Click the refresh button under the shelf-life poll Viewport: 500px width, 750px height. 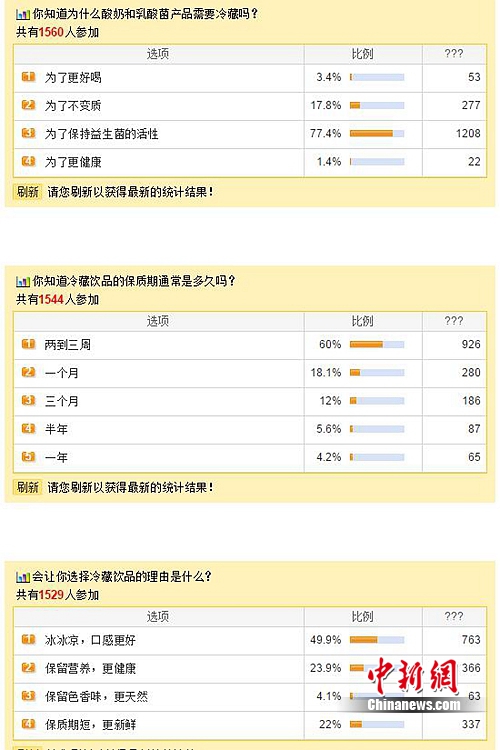tap(27, 487)
